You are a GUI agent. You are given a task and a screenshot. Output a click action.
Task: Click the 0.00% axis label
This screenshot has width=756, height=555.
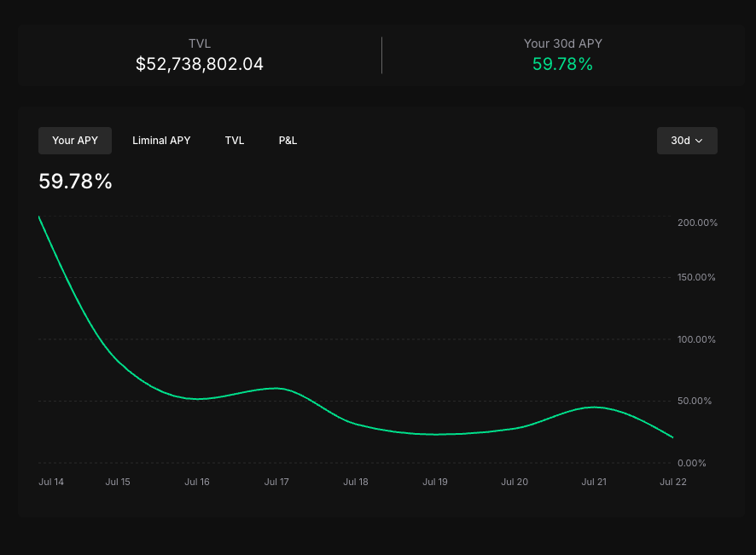(691, 463)
